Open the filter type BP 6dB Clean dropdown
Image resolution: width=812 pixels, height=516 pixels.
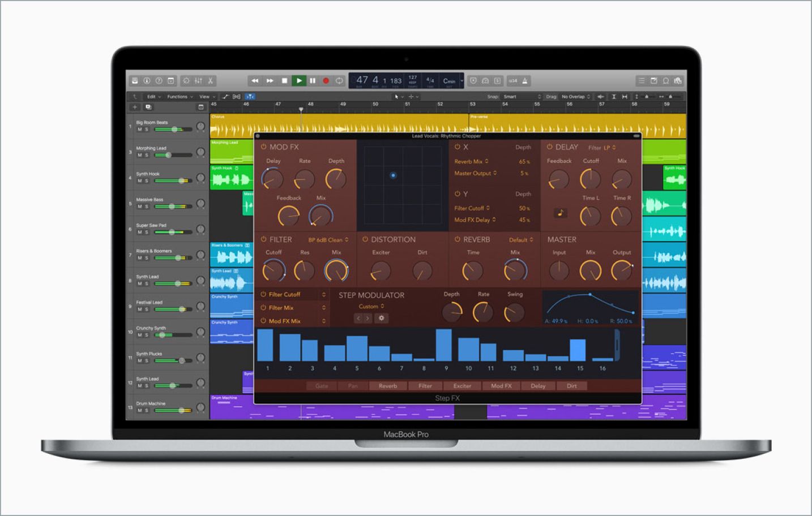pos(328,240)
